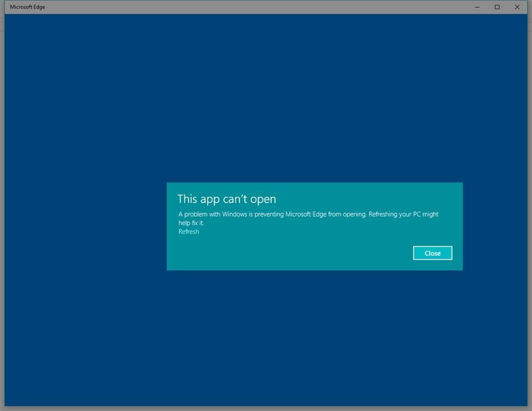Click the 'Microsoft Edge' title bar text
The width and height of the screenshot is (532, 411).
[x=28, y=7]
